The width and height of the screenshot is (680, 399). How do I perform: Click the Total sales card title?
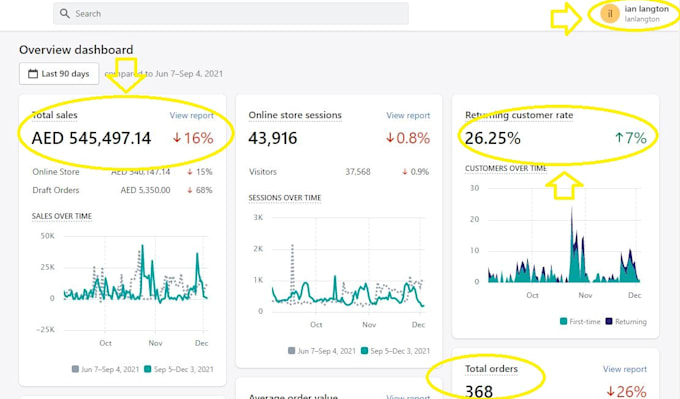tap(55, 115)
